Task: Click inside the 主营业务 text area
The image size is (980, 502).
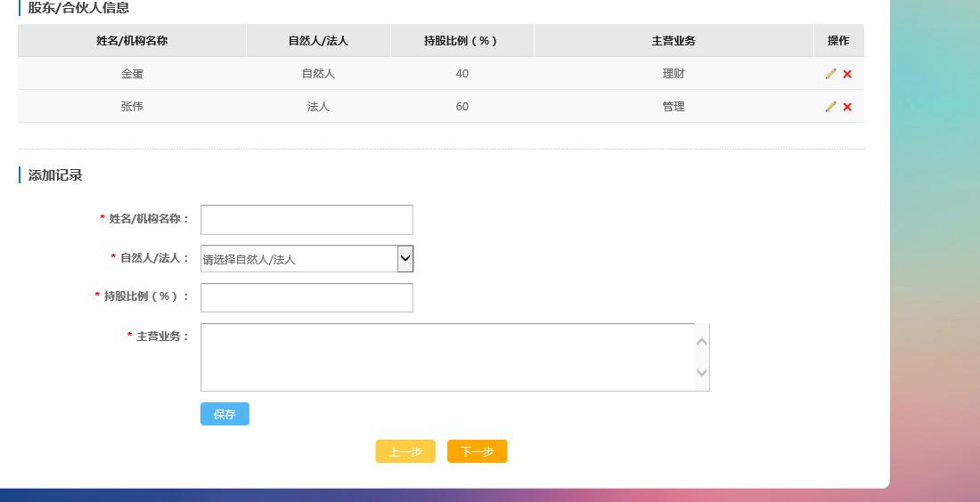Action: pos(448,357)
